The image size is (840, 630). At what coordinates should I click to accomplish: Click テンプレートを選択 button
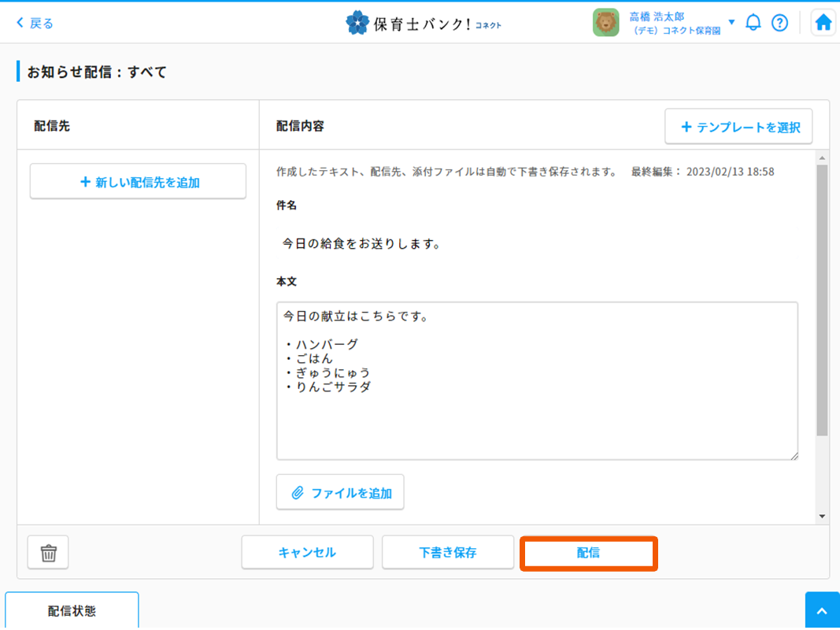(x=738, y=127)
